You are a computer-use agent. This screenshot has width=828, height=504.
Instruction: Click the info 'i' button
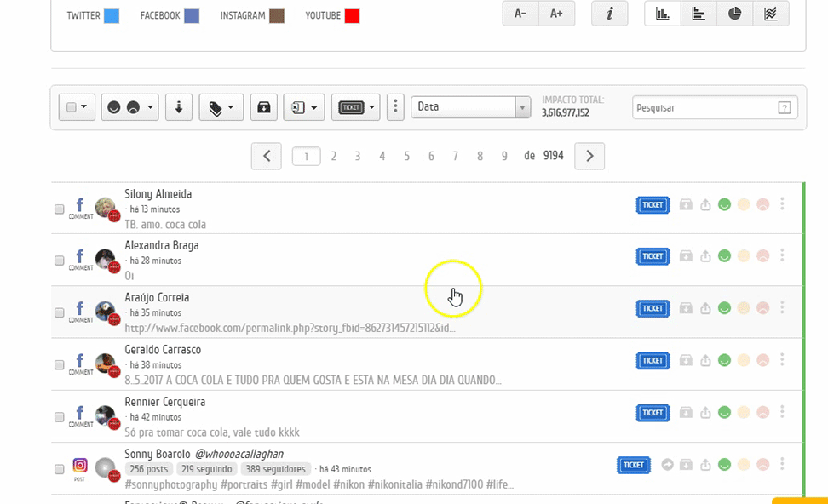[609, 14]
